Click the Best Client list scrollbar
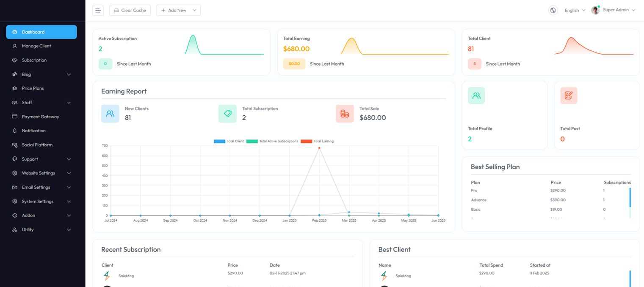644x287 pixels. click(x=630, y=279)
